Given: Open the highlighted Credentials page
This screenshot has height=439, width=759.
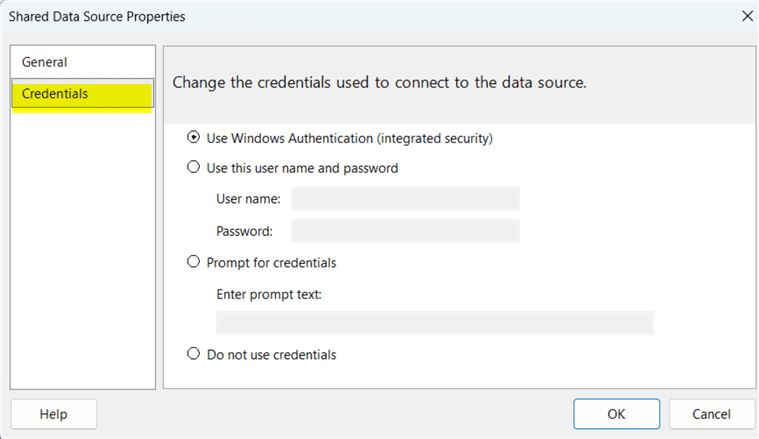Looking at the screenshot, I should click(56, 94).
